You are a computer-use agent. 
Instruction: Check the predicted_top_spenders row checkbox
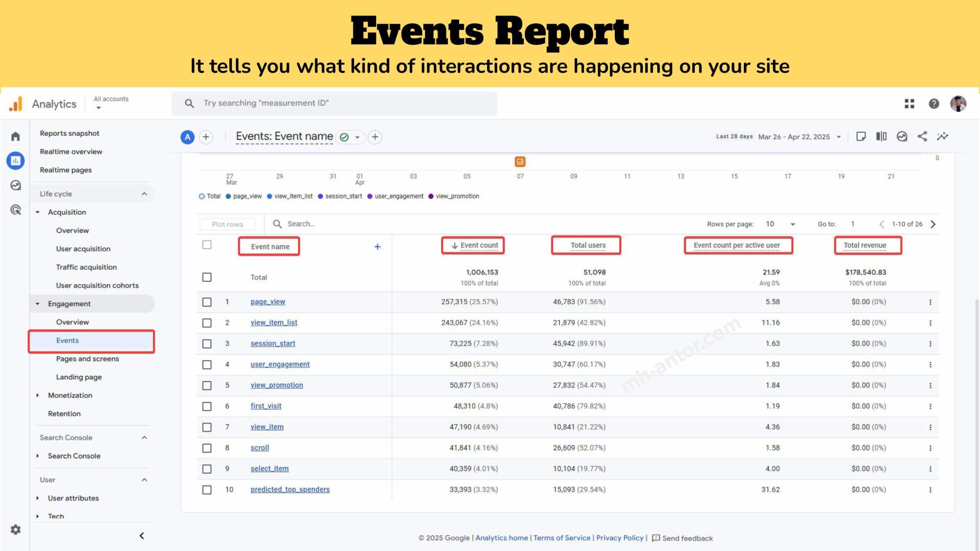[207, 490]
